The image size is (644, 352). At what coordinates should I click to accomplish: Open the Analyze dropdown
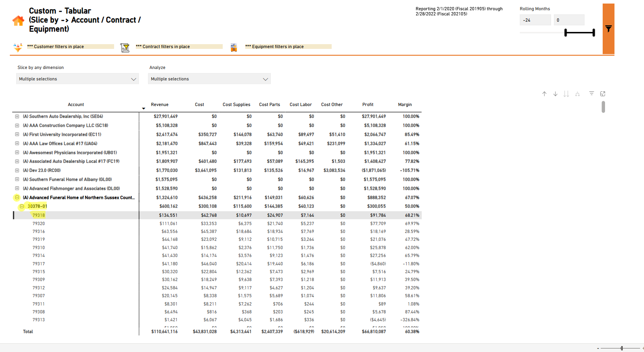coord(209,79)
